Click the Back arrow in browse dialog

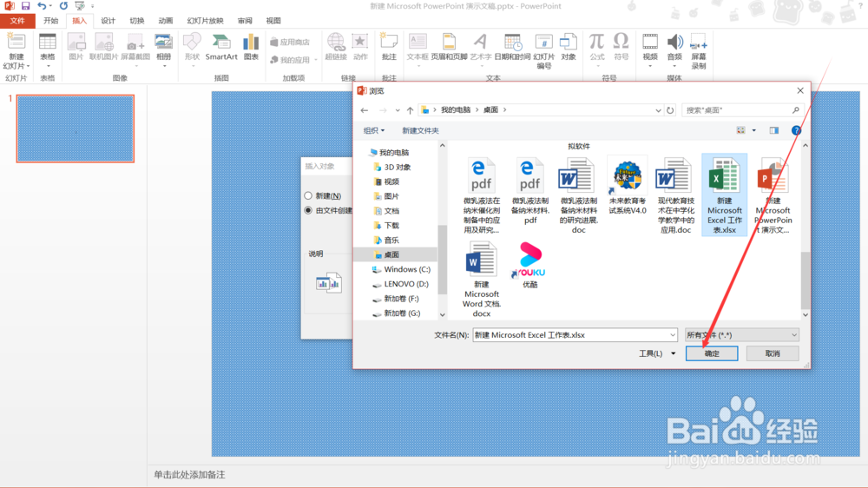365,110
